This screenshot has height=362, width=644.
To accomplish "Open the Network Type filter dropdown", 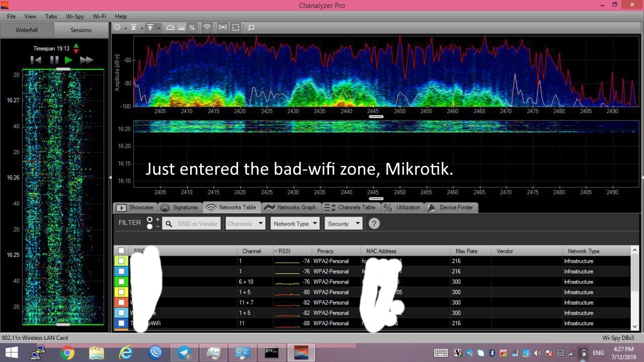I will (295, 224).
